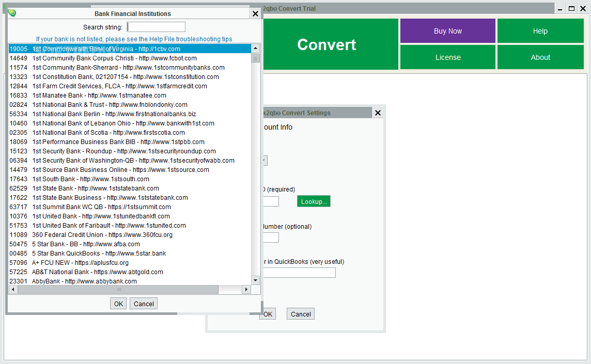Click the app logo icon in dialog title
This screenshot has height=364, width=591.
coord(12,13)
